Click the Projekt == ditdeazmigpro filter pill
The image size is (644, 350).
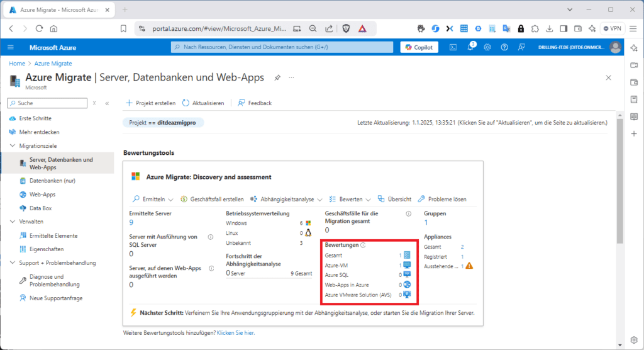tap(163, 123)
